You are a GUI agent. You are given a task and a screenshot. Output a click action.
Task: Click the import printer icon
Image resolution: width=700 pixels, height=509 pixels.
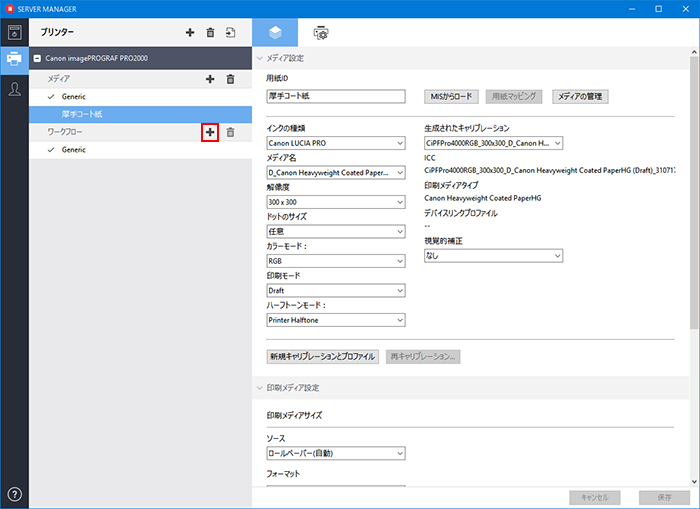(230, 33)
